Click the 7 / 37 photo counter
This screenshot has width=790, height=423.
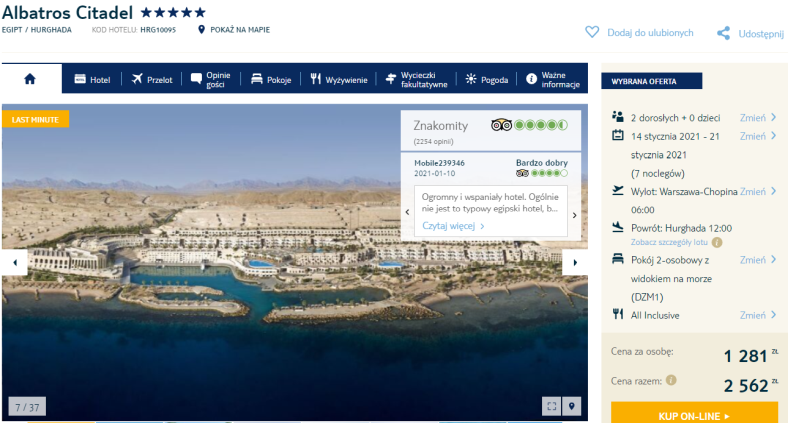coord(27,407)
